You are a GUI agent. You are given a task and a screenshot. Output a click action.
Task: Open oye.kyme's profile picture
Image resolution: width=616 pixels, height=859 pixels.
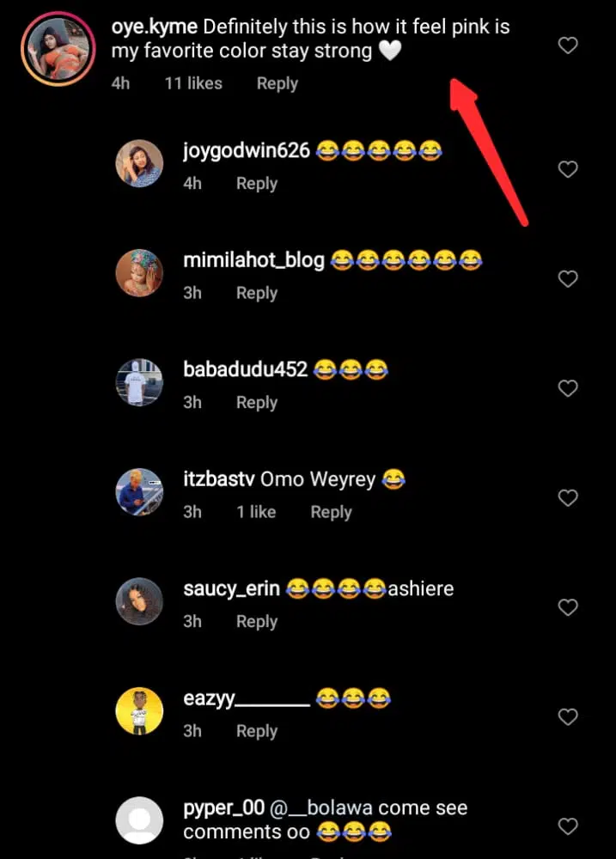pos(58,49)
